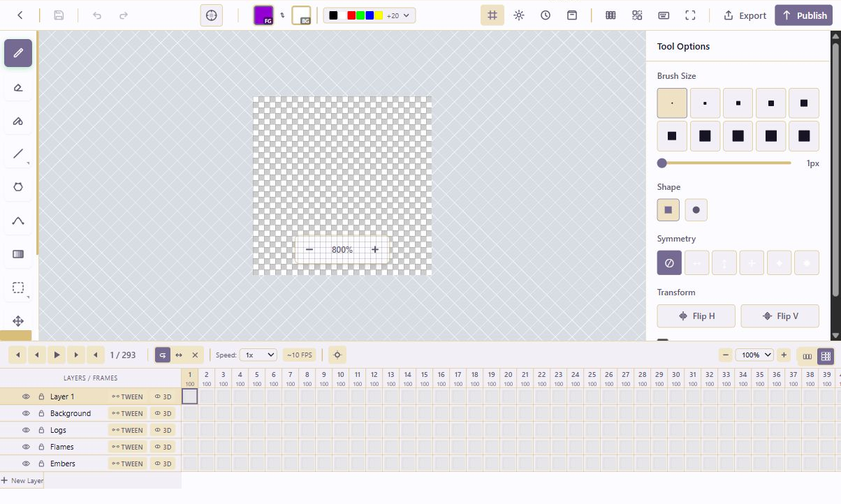Zoom out the canvas with minus button
841x504 pixels.
pyautogui.click(x=309, y=250)
